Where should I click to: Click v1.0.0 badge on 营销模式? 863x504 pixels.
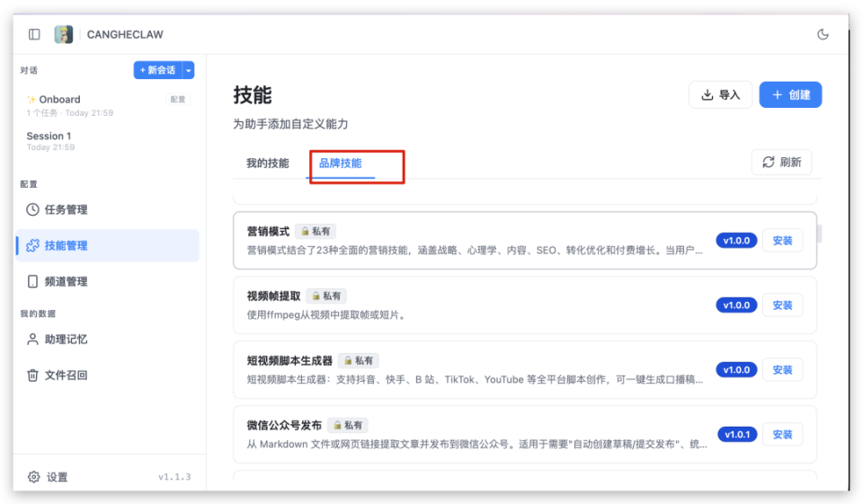pyautogui.click(x=736, y=241)
